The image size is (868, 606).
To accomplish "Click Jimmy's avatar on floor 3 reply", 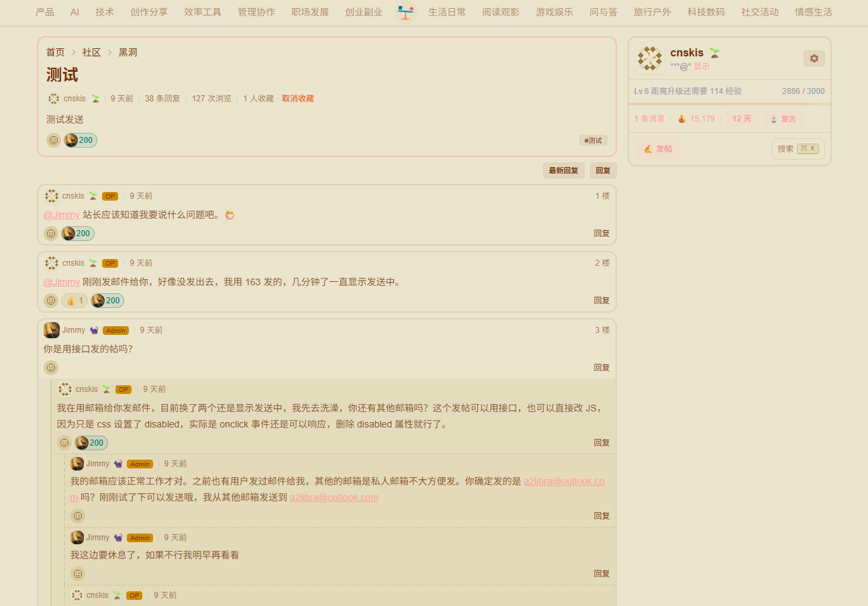I will [52, 330].
